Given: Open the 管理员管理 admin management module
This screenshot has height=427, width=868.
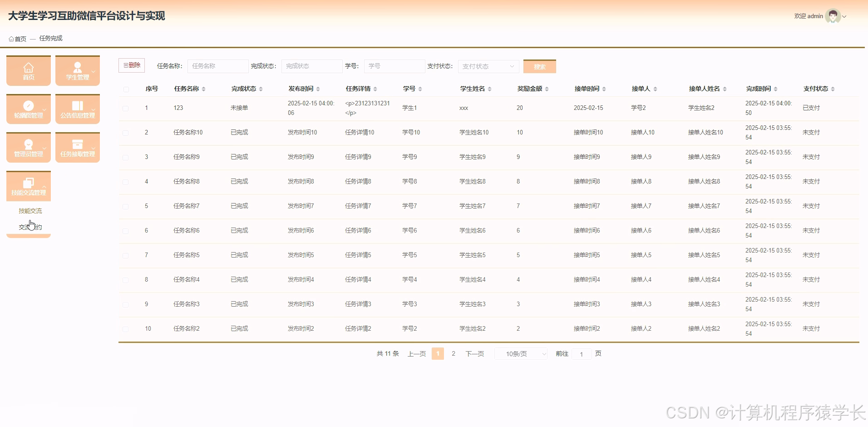Looking at the screenshot, I should pyautogui.click(x=28, y=147).
